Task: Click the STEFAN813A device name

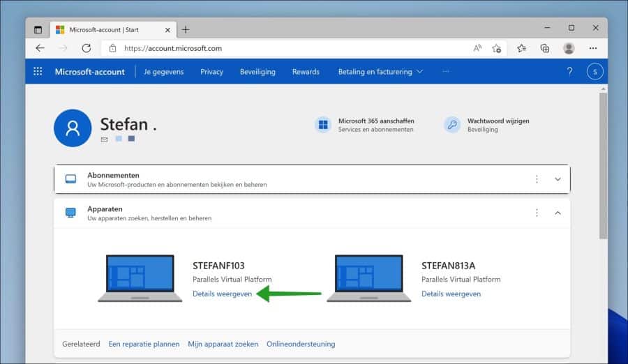Action: click(x=448, y=266)
